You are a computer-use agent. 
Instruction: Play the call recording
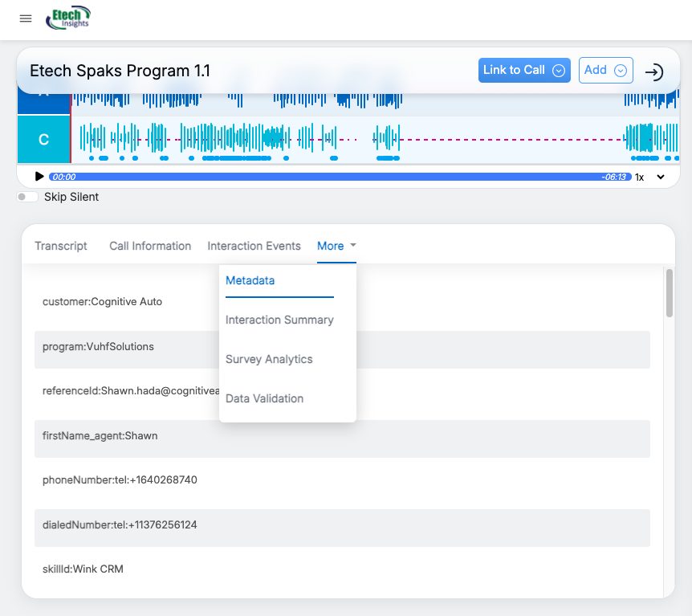click(x=39, y=177)
